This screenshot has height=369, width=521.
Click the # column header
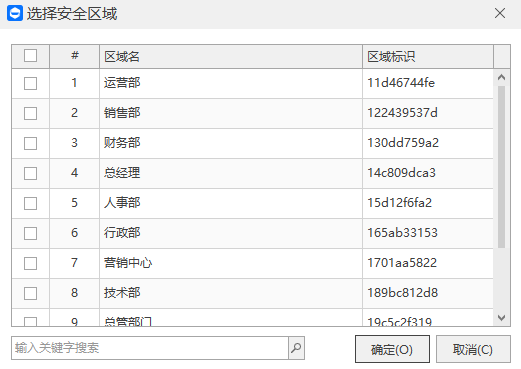[74, 57]
